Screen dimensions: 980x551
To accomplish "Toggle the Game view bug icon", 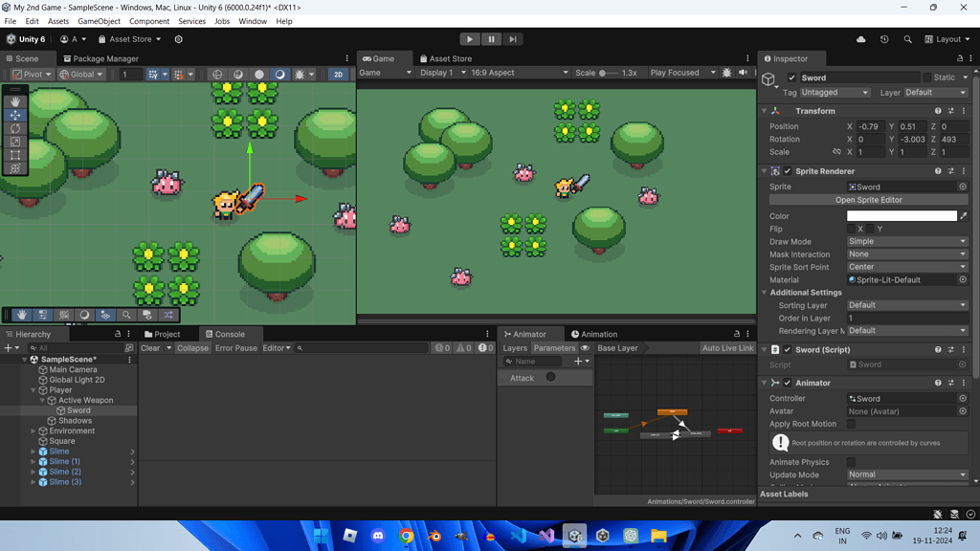I will tap(726, 73).
